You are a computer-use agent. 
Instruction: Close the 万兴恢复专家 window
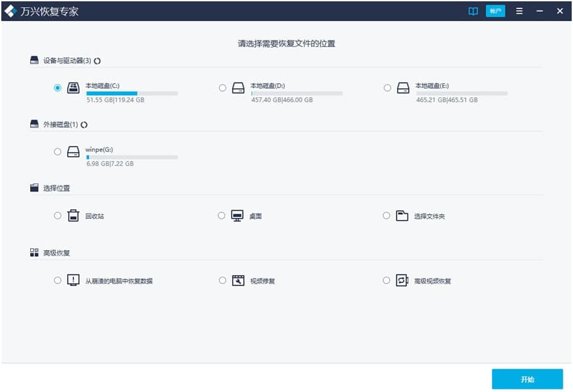click(560, 11)
